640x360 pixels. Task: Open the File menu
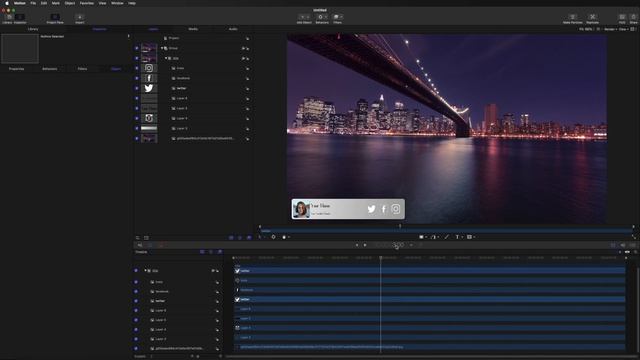33,3
